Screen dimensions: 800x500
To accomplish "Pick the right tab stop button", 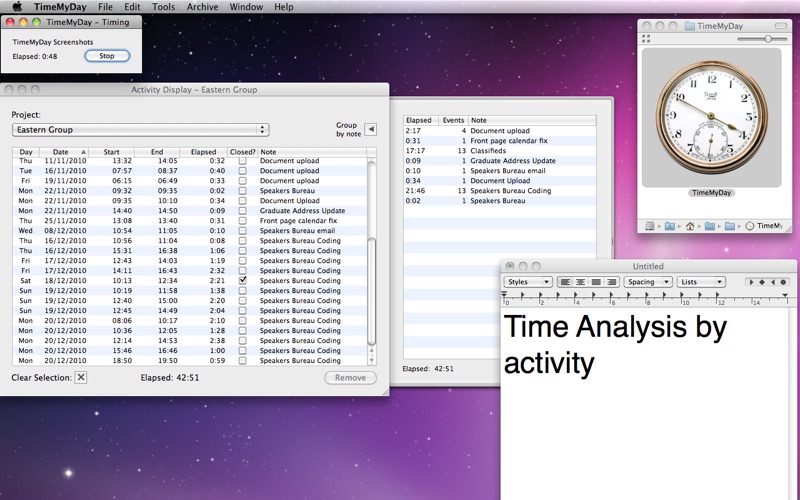I will [x=772, y=282].
